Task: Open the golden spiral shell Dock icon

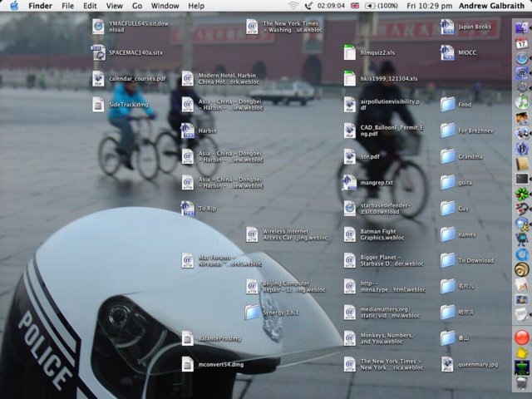Action: pyautogui.click(x=522, y=270)
